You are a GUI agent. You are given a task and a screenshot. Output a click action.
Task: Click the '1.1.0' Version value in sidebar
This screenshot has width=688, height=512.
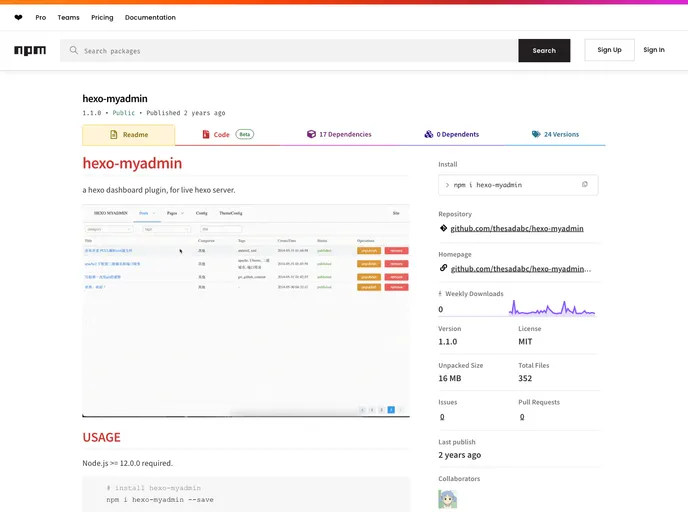click(x=448, y=341)
